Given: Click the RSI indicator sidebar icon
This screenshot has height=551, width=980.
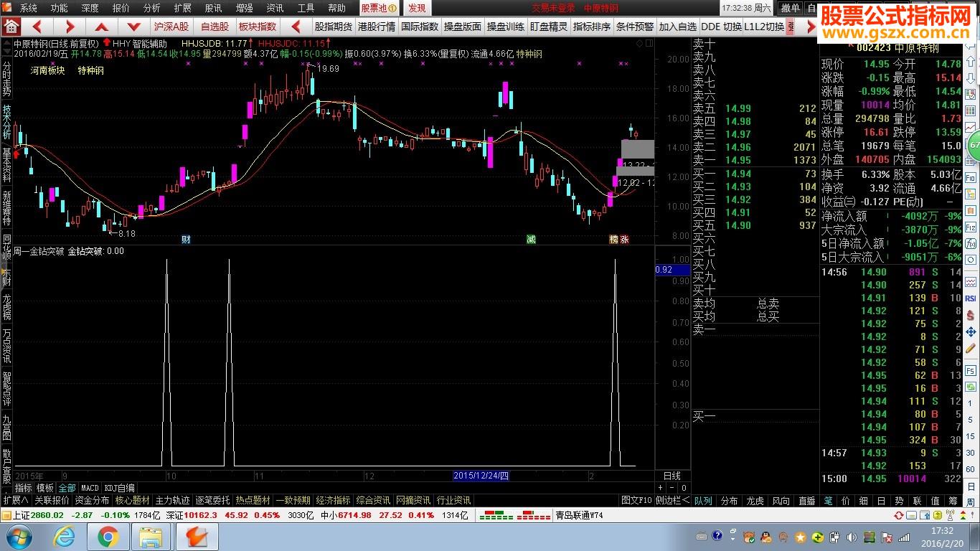Looking at the screenshot, I should 971,298.
